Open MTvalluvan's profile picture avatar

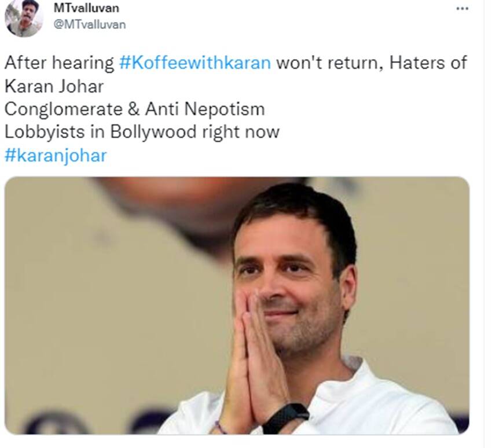click(x=24, y=18)
